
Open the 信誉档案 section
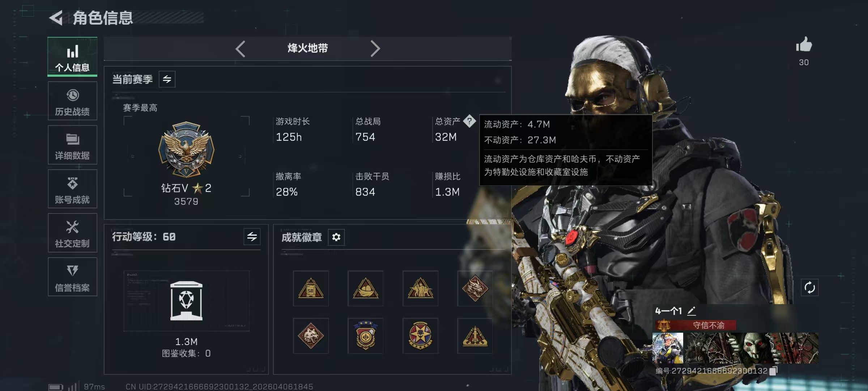point(72,277)
